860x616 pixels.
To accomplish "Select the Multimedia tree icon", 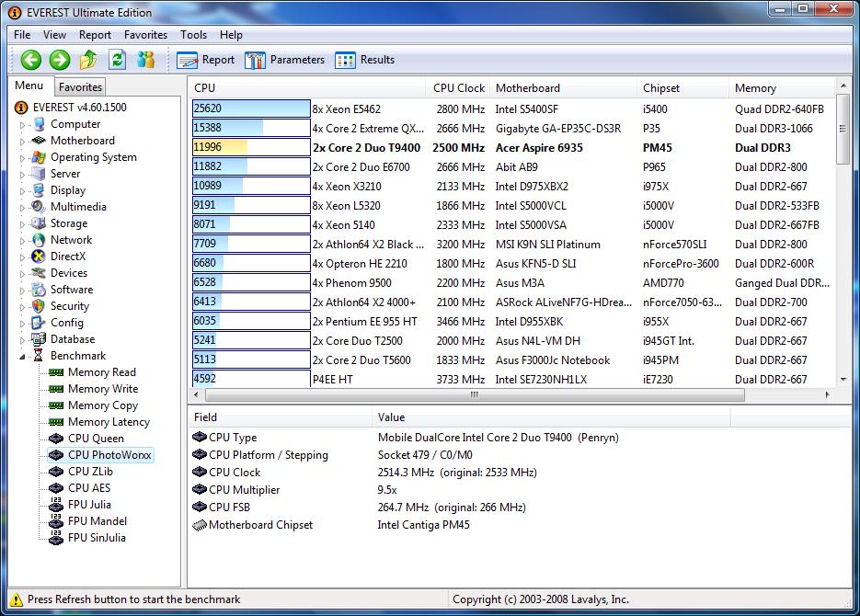I will 39,207.
